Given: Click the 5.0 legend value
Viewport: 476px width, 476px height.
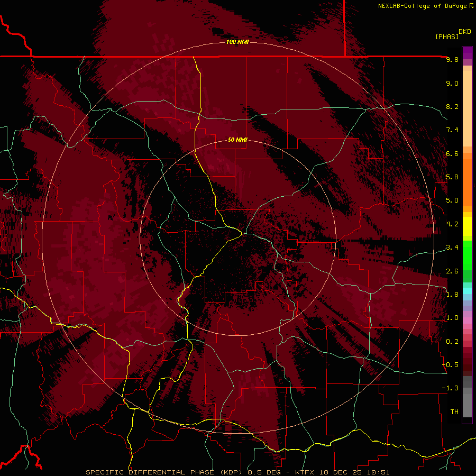Looking at the screenshot, I should coord(452,200).
